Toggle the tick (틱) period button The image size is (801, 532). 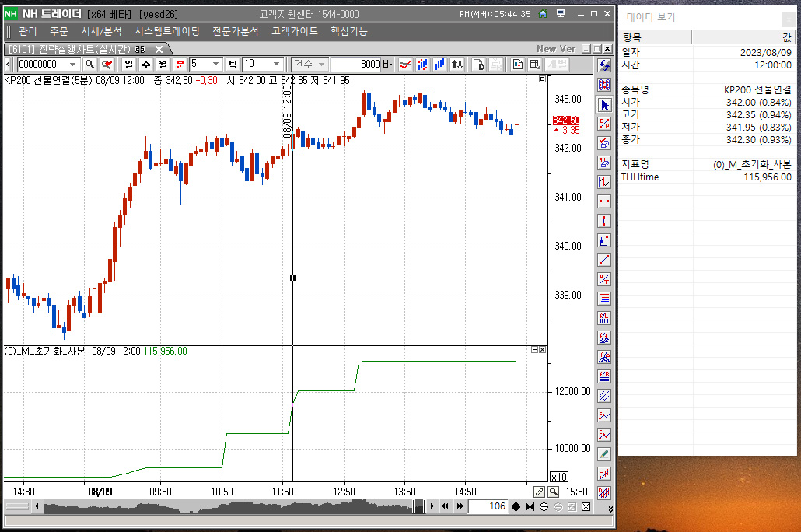(x=233, y=65)
